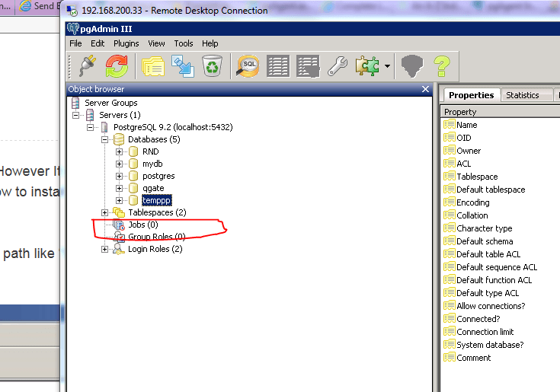Screen dimensions: 560x392
Task: Select Jobs (0) in the tree
Action: [x=142, y=225]
